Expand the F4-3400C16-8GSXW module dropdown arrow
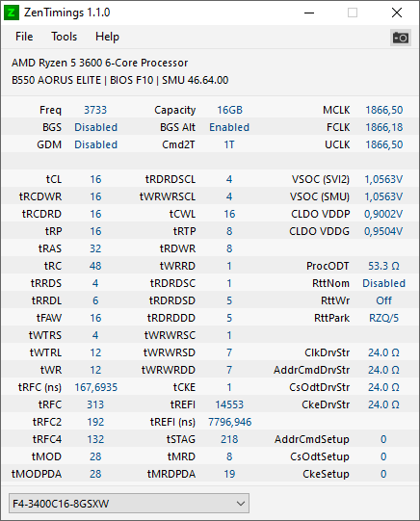The width and height of the screenshot is (420, 521). tap(241, 504)
